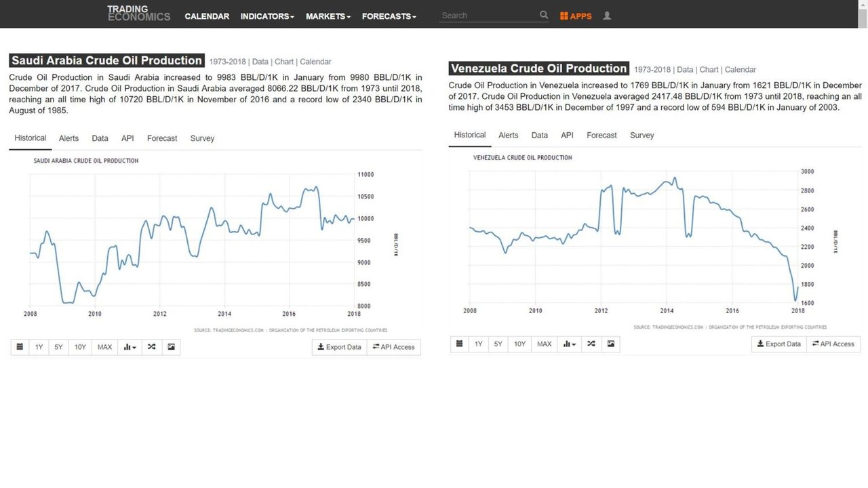Switch to Forecast tab for Saudi Arabia
The image size is (868, 488).
[x=162, y=138]
